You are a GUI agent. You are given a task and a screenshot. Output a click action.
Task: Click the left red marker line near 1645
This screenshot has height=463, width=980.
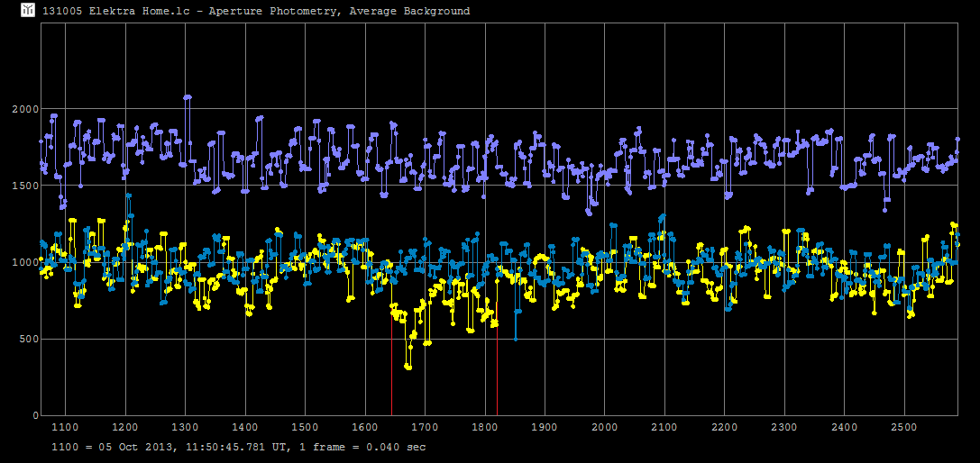point(392,364)
